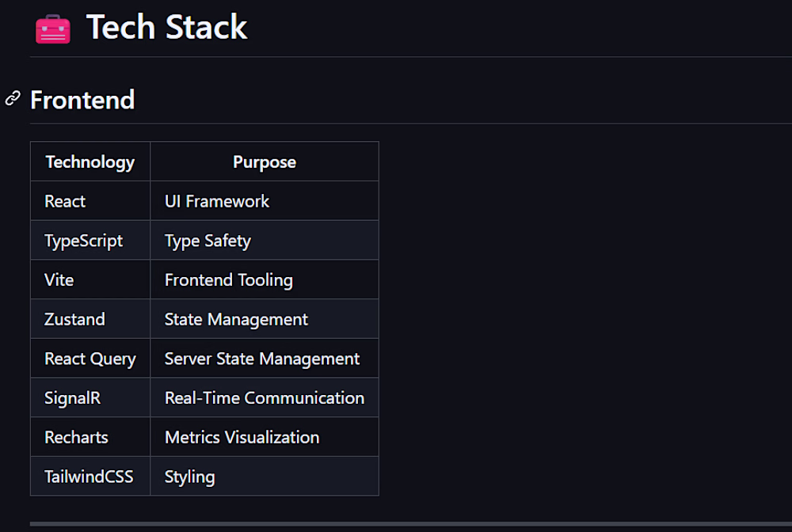
Task: Click the TailwindCSS cell
Action: click(x=90, y=477)
